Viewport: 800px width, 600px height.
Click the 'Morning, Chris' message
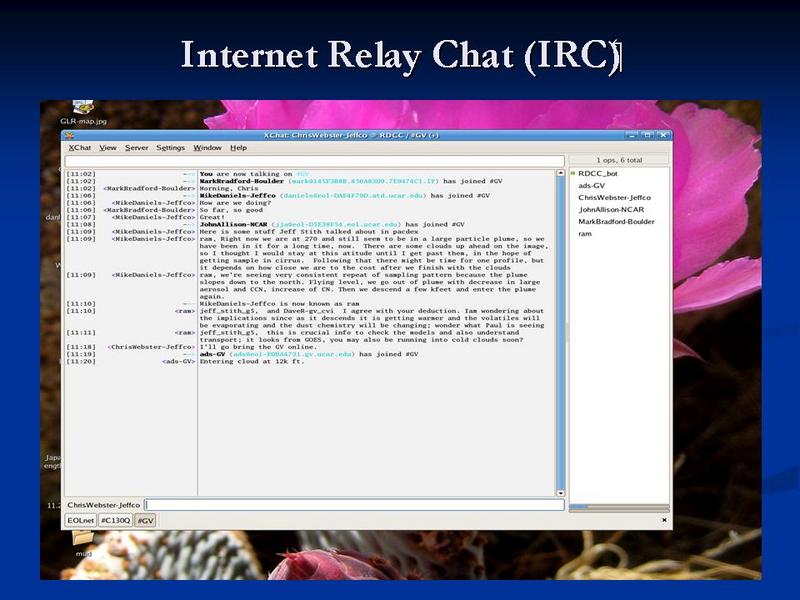point(229,188)
